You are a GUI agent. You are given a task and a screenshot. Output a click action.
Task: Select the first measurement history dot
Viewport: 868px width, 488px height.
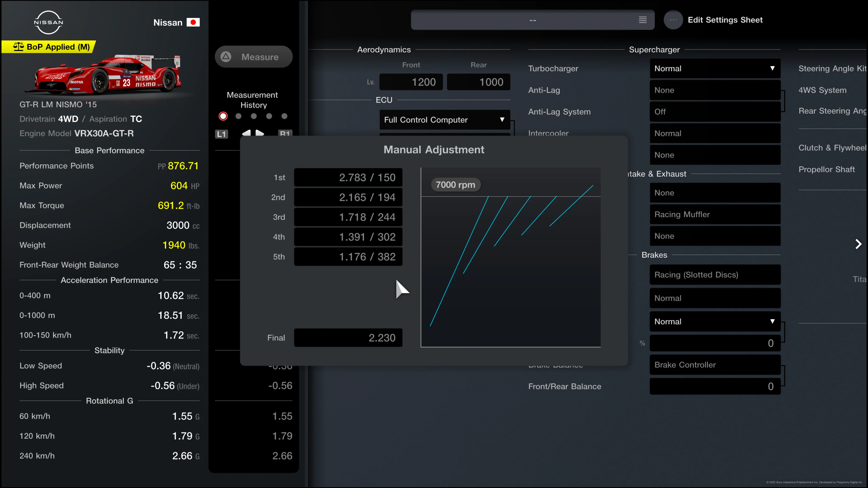point(223,116)
